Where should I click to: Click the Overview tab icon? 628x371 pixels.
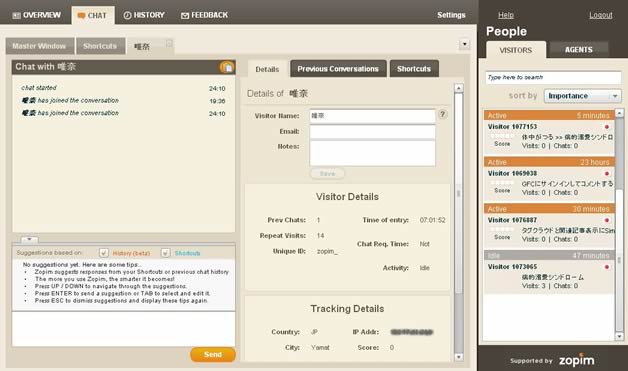[16, 16]
